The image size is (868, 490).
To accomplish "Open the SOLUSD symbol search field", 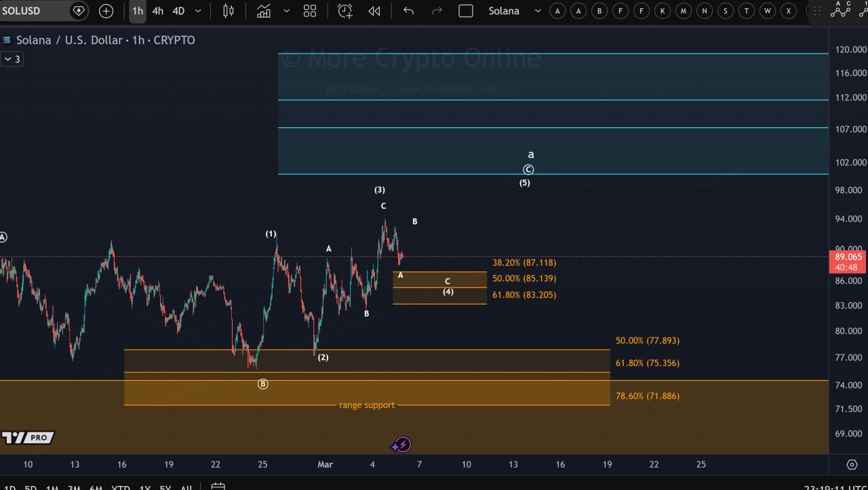I will click(x=34, y=11).
